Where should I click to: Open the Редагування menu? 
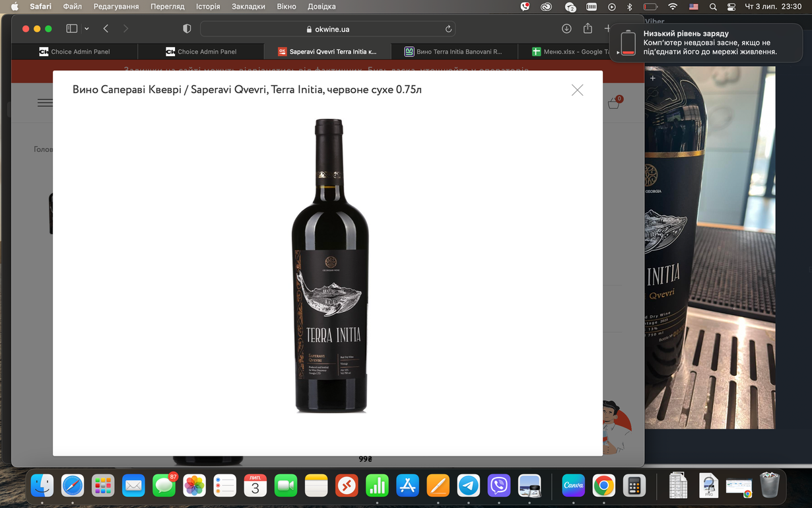tap(116, 7)
